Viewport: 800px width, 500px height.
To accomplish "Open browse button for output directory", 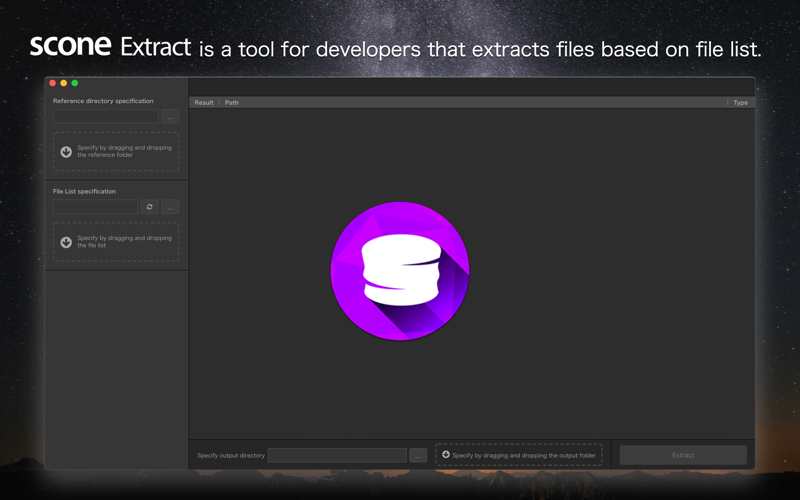I will (x=418, y=455).
